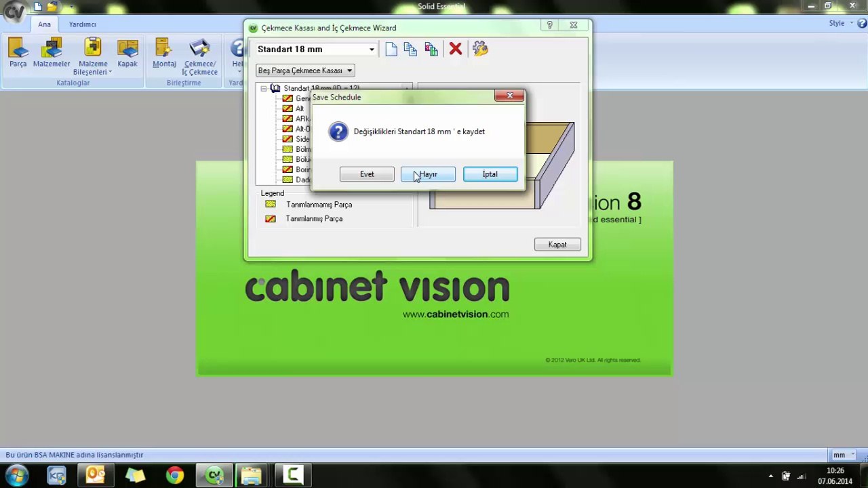
Task: Click the Tanımlanmamış Parça legend label
Action: 319,205
